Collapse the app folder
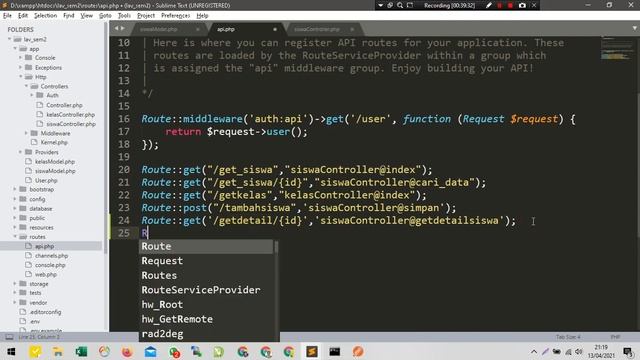Image resolution: width=640 pixels, height=360 pixels. [15, 49]
